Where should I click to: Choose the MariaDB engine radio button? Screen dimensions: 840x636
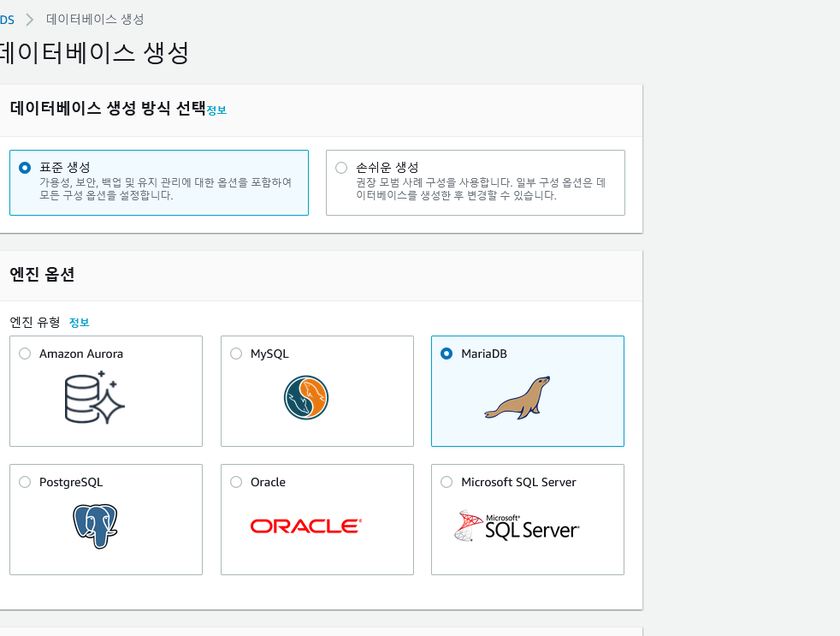pos(447,354)
